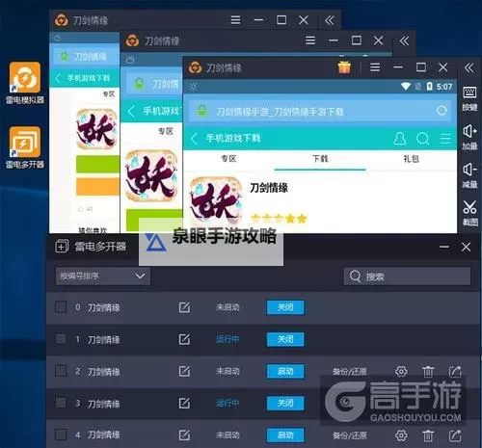482x448 pixels.
Task: Edit name of instance 3 刀剑情缘
Action: pos(184,403)
